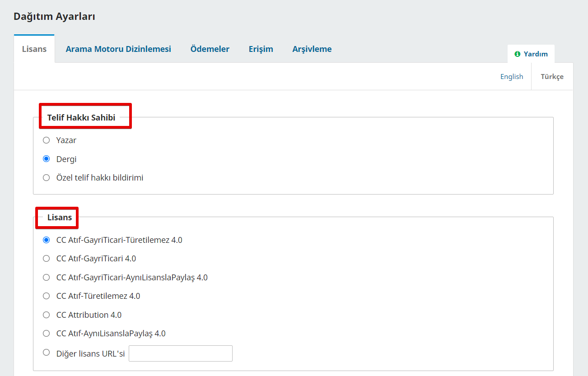Select the Türkçe language option
The image size is (588, 376).
pos(552,76)
